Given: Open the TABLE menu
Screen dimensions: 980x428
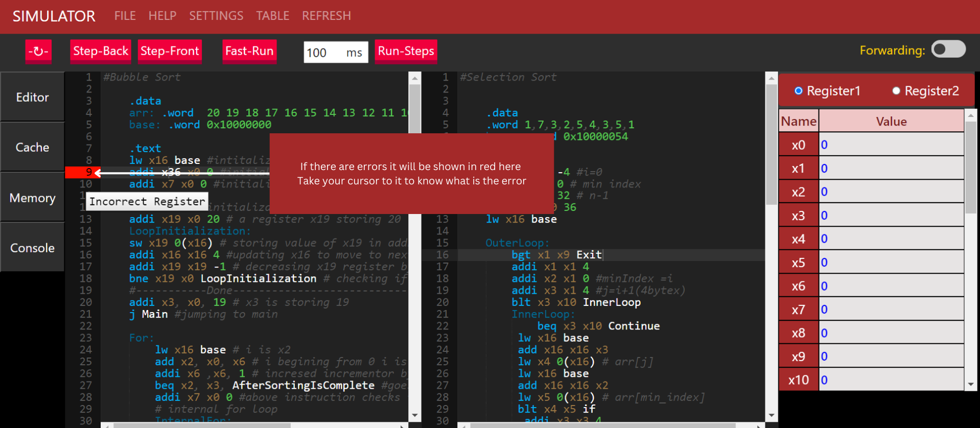Looking at the screenshot, I should coord(272,16).
